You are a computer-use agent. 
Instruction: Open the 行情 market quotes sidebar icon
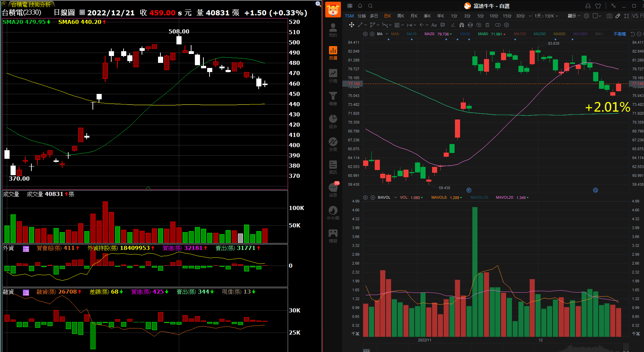pos(333,76)
